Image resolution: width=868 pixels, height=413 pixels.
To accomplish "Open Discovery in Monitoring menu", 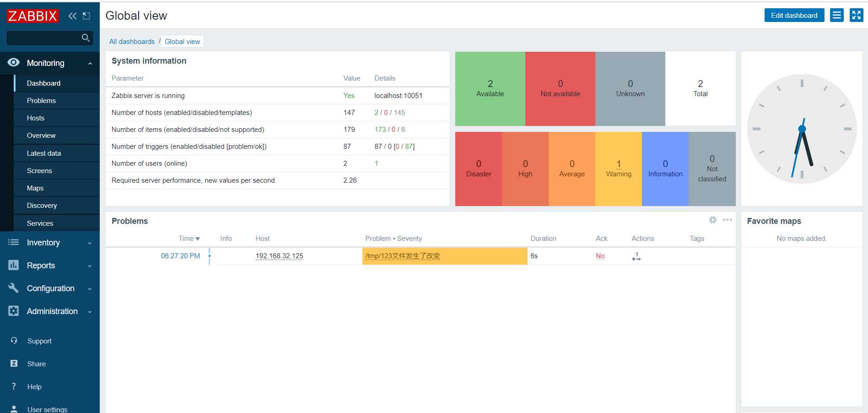I will pos(57,206).
